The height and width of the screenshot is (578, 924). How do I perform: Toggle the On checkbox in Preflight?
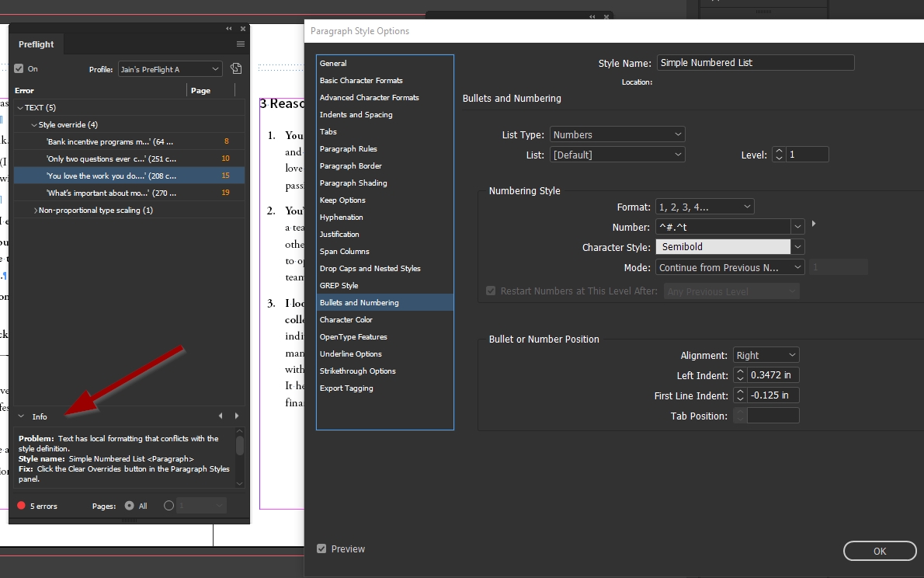pos(19,68)
